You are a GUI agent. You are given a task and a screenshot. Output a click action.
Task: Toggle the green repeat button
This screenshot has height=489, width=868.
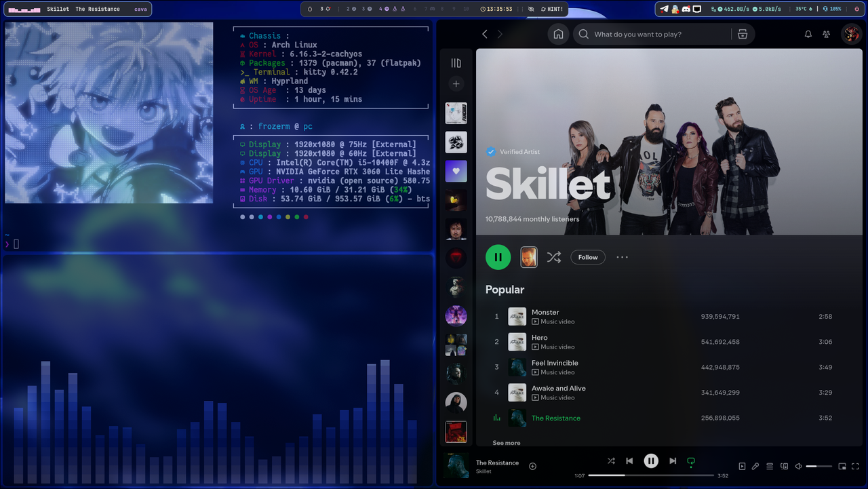[x=691, y=461]
